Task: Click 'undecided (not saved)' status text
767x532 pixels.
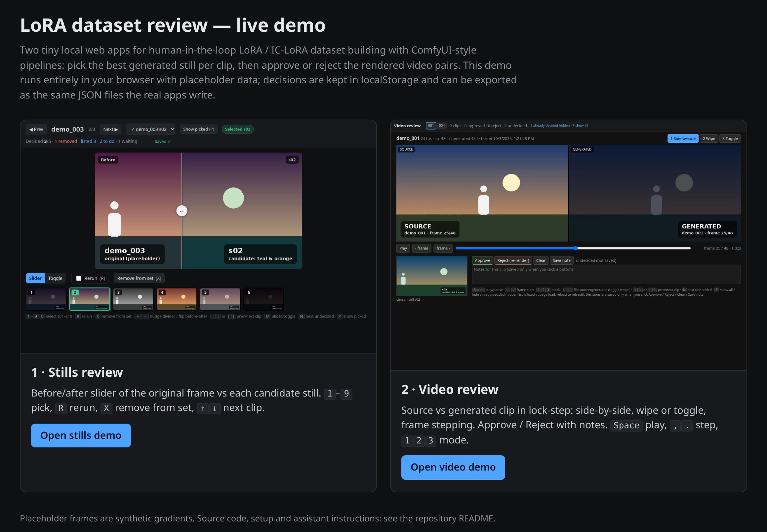Action: [596, 261]
